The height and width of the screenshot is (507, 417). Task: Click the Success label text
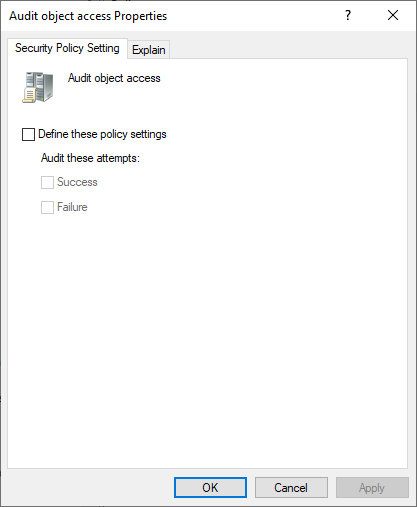coord(77,182)
